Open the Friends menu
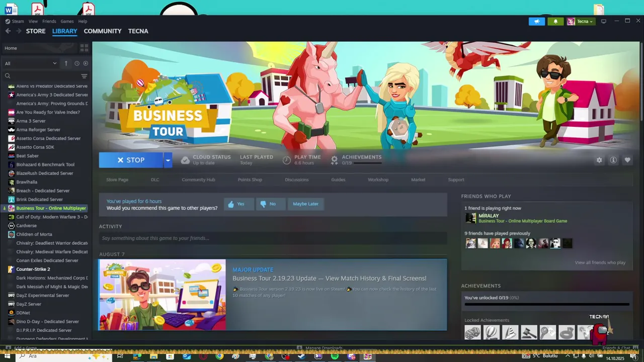This screenshot has height=362, width=644. (x=49, y=21)
